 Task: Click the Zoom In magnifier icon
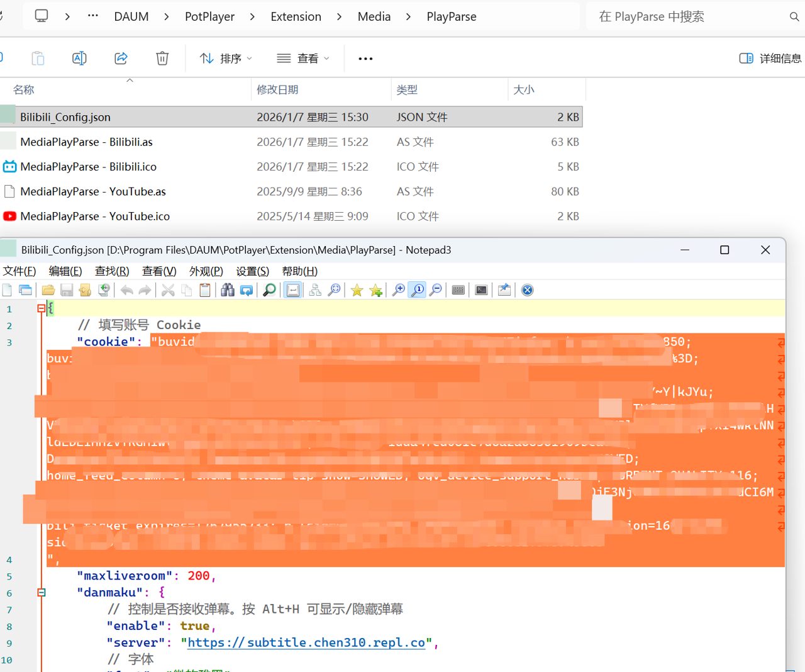coord(399,290)
